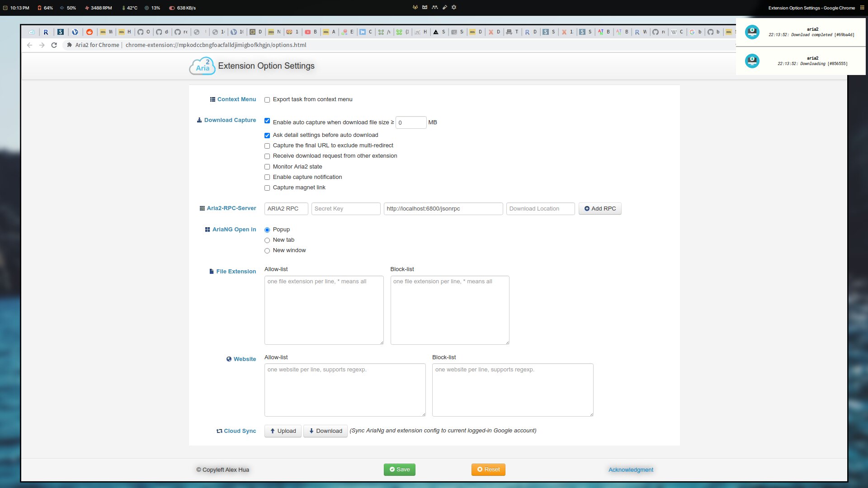Click the chrome-extension URL in address bar
The height and width of the screenshot is (488, 868).
[216, 45]
